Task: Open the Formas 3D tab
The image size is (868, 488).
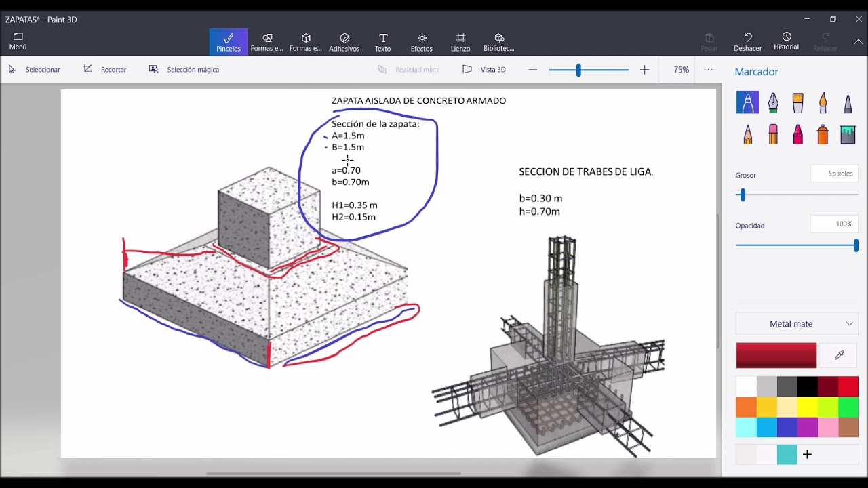Action: pyautogui.click(x=306, y=42)
